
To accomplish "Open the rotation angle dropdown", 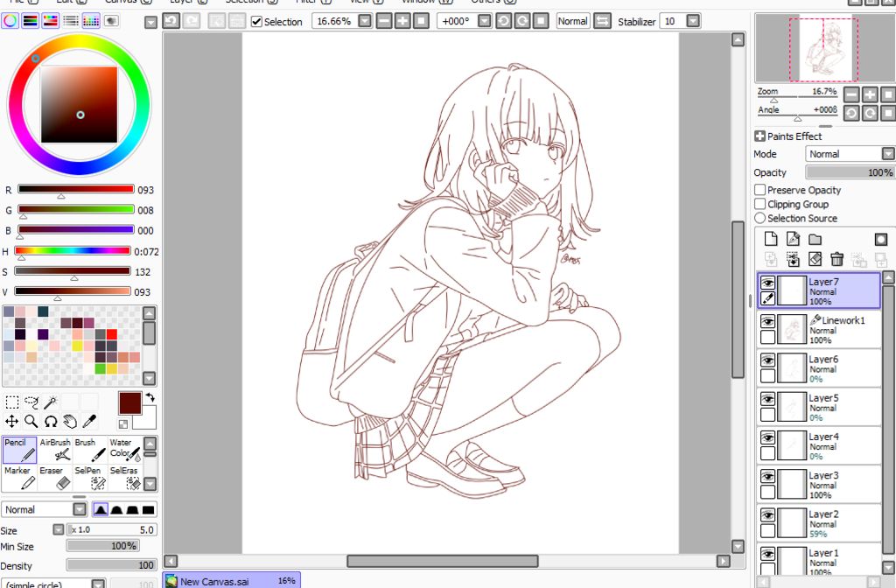I will point(485,21).
